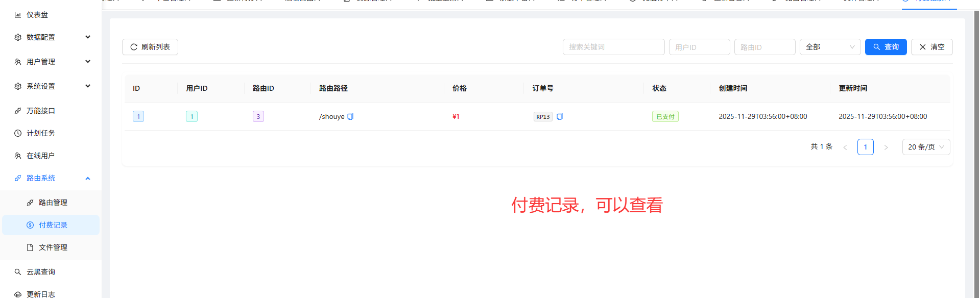Click the blue 查询 search button
The image size is (980, 298).
886,47
